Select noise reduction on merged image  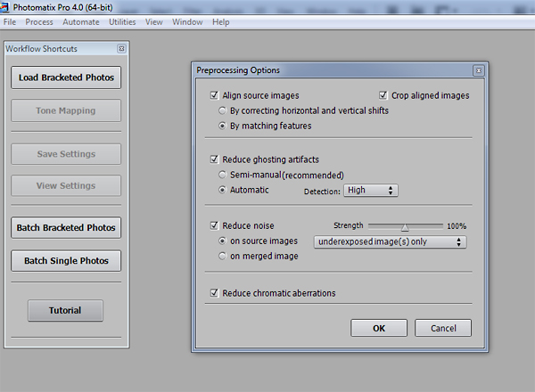pos(222,256)
